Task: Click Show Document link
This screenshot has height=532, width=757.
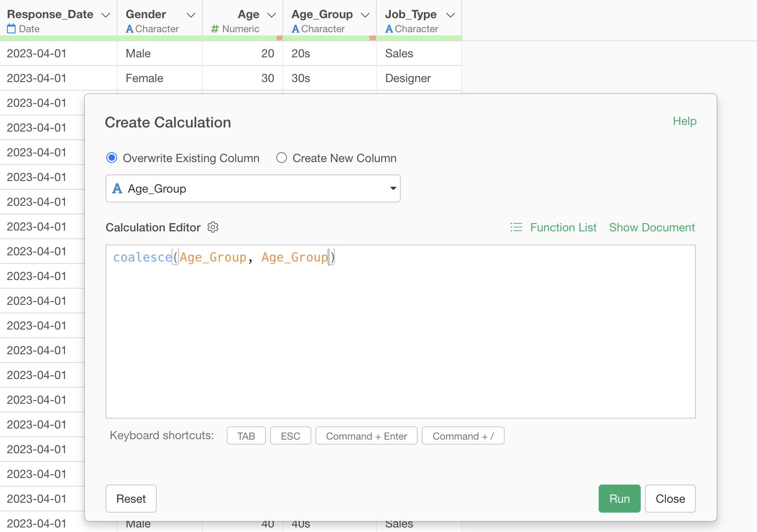Action: click(652, 227)
